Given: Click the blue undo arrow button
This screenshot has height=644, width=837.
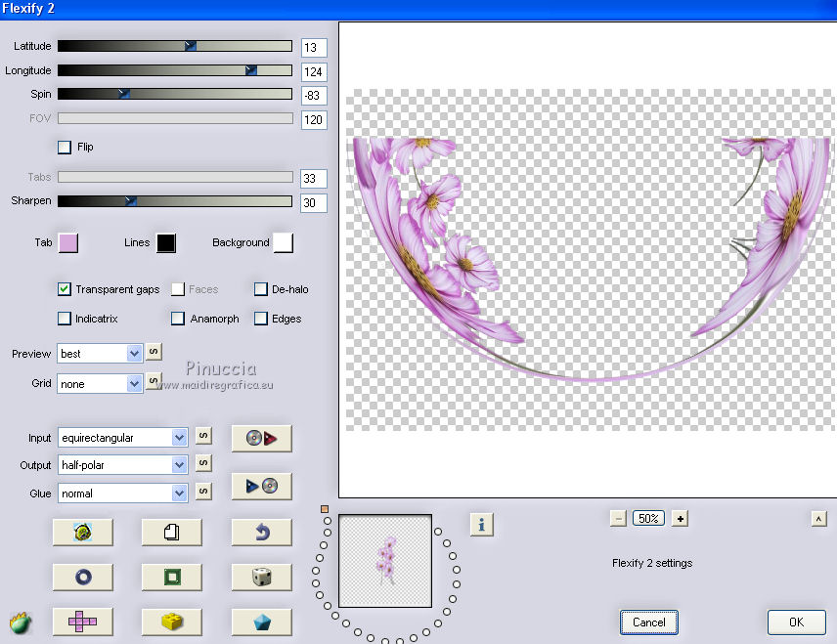Looking at the screenshot, I should coord(262,532).
